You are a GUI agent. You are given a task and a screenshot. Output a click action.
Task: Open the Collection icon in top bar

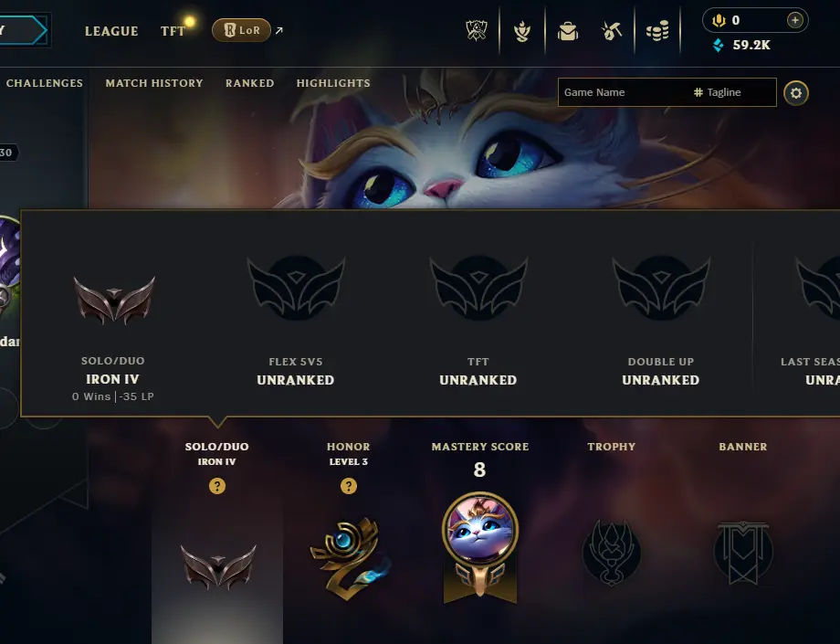point(521,31)
